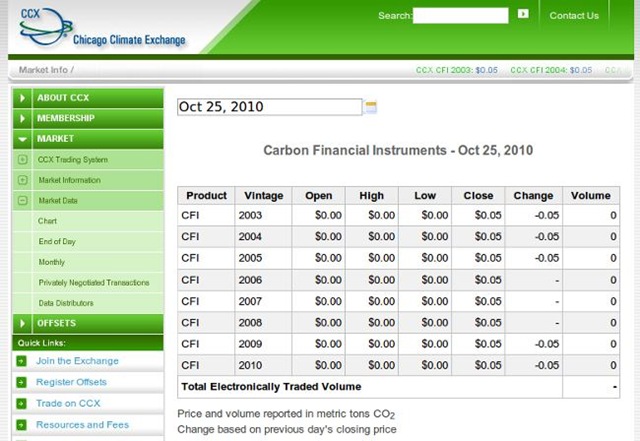This screenshot has width=640, height=441.
Task: Select the 2008 vintage cell
Action: pos(264,323)
